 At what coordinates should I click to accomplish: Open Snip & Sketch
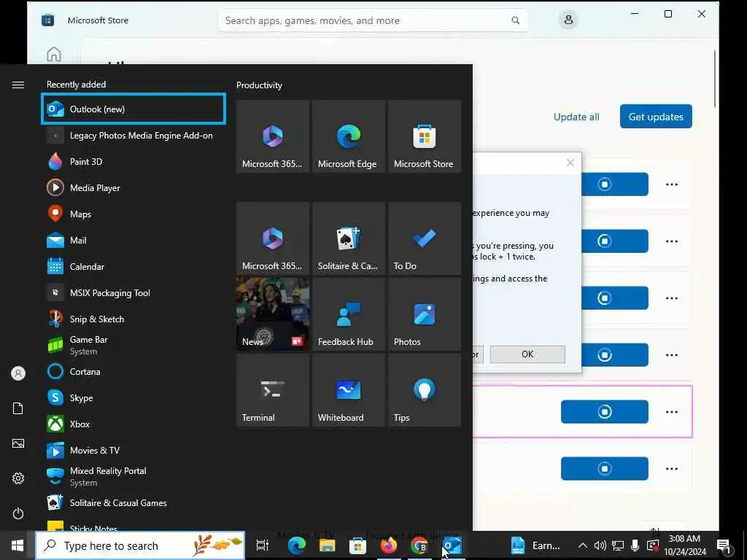point(133,319)
